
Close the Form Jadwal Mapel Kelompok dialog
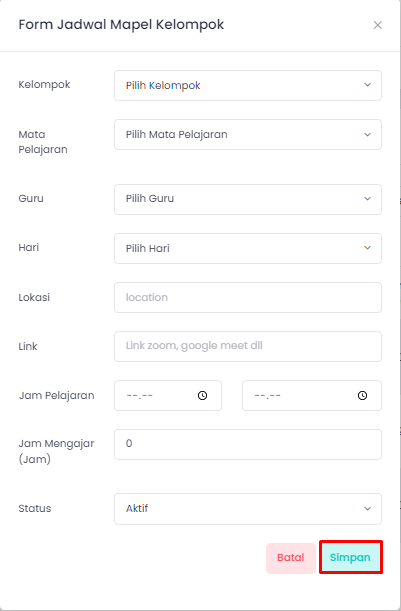point(378,25)
